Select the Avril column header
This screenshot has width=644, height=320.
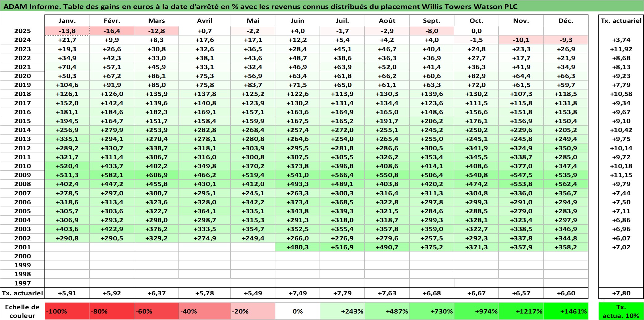[205, 21]
